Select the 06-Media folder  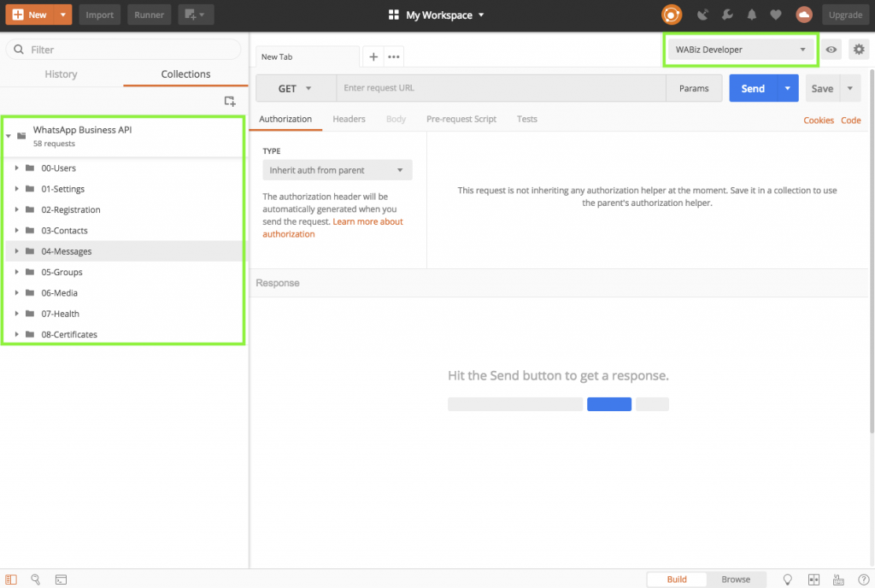pyautogui.click(x=124, y=292)
